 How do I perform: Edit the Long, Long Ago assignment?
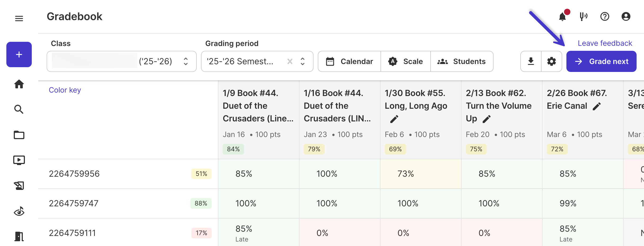(394, 119)
